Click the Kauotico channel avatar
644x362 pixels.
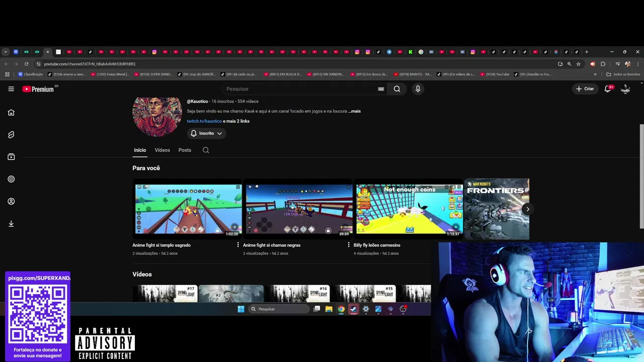157,116
